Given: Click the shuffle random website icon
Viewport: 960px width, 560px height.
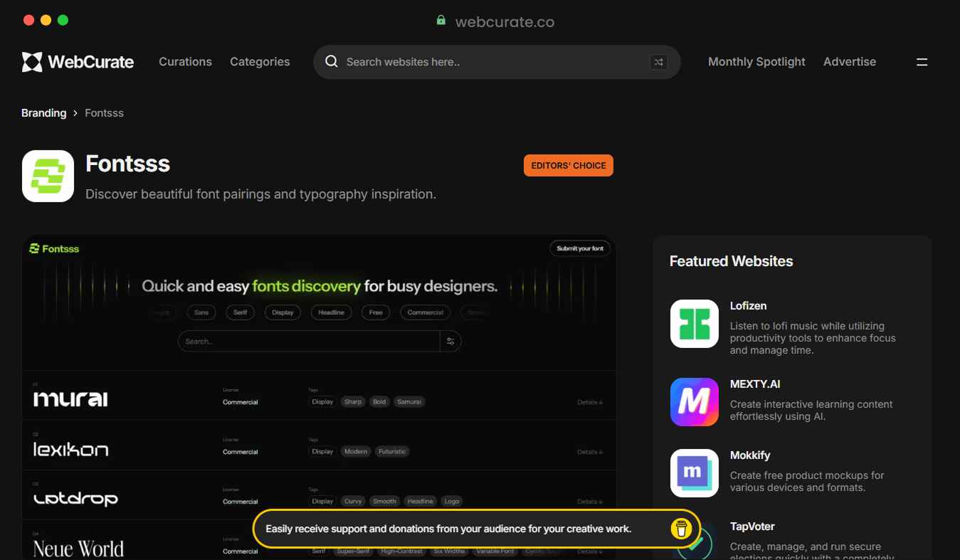Looking at the screenshot, I should tap(659, 62).
